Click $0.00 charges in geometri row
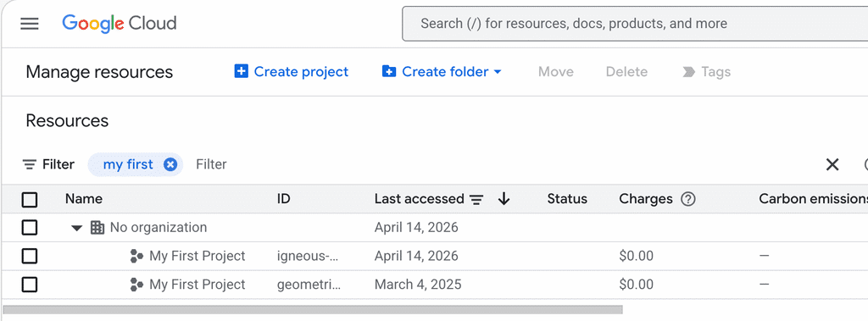 [636, 285]
